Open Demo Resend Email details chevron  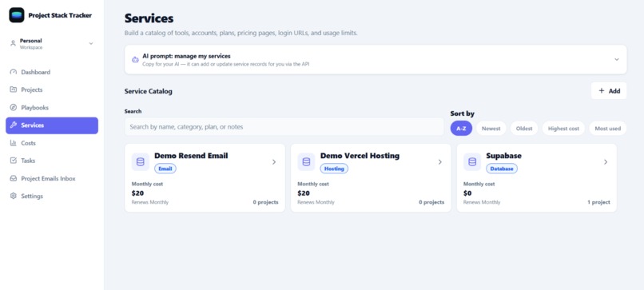click(x=274, y=162)
